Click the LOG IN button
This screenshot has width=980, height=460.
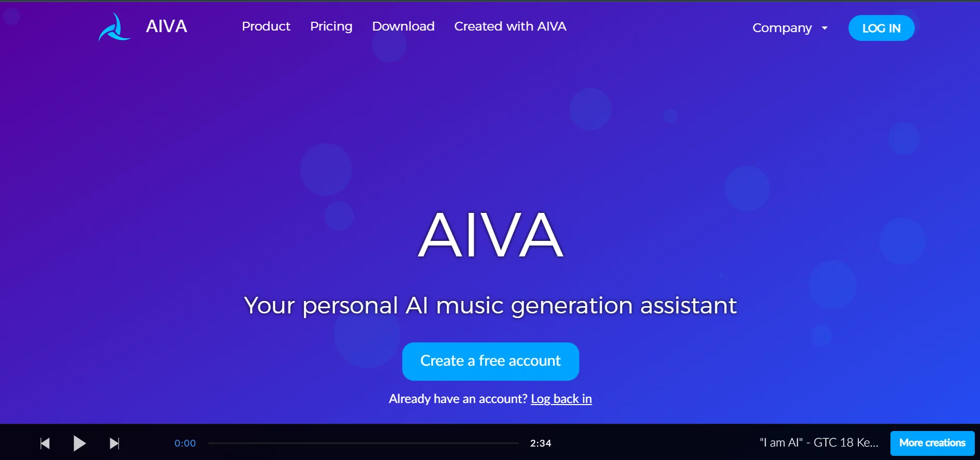(x=881, y=28)
